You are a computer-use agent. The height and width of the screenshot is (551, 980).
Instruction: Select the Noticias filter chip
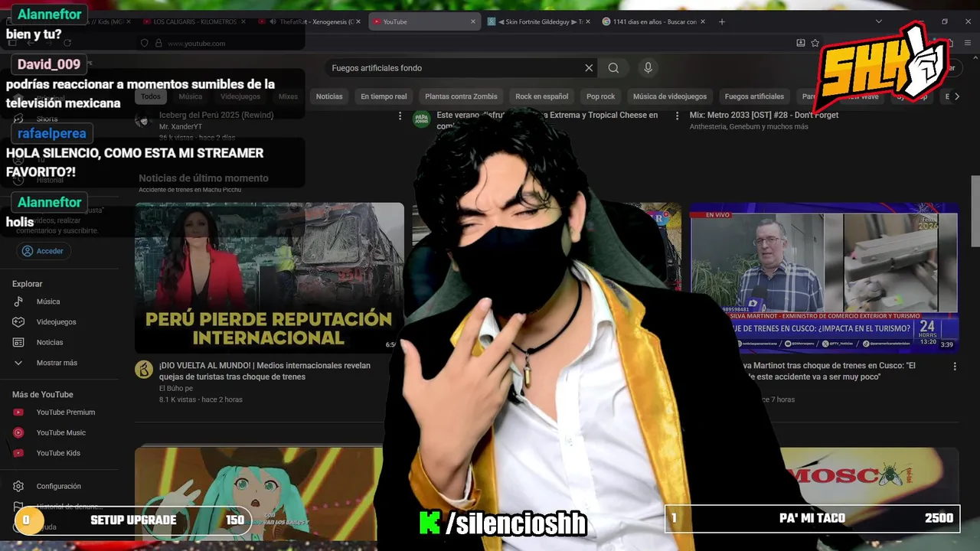pos(329,96)
